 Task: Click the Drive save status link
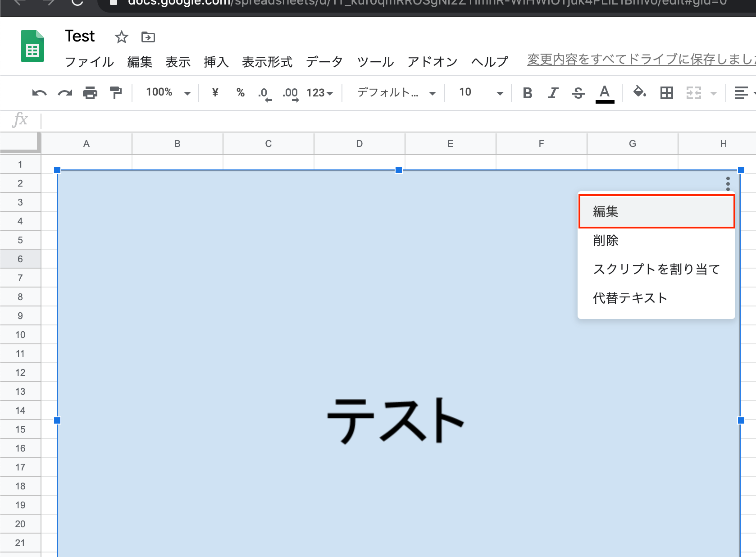point(642,59)
